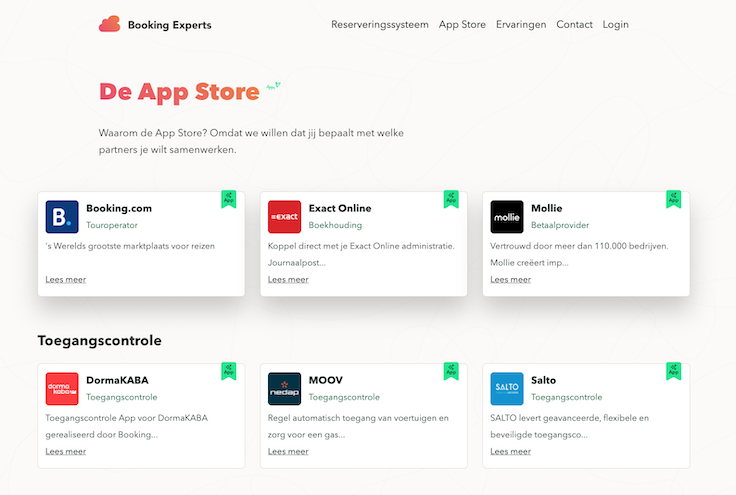This screenshot has width=736, height=495.
Task: Click SALTO levert geavanceerde description text
Action: click(x=569, y=426)
